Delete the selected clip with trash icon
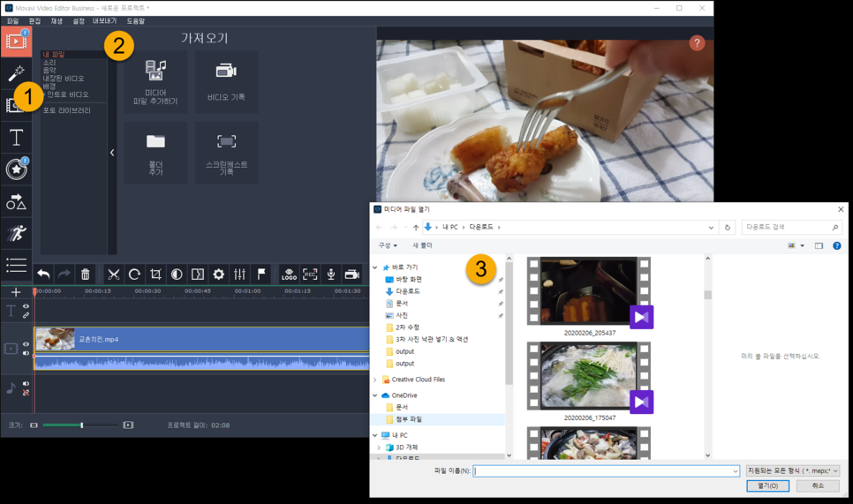 click(x=86, y=275)
